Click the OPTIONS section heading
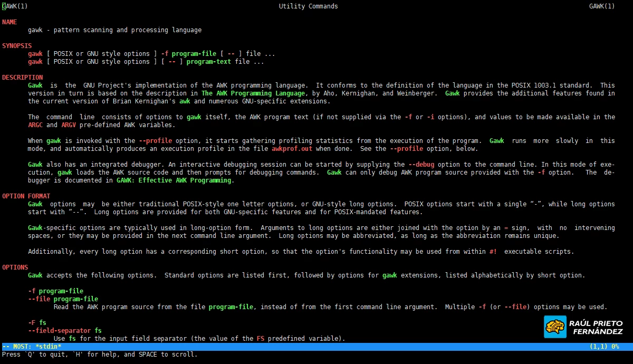 (x=15, y=267)
